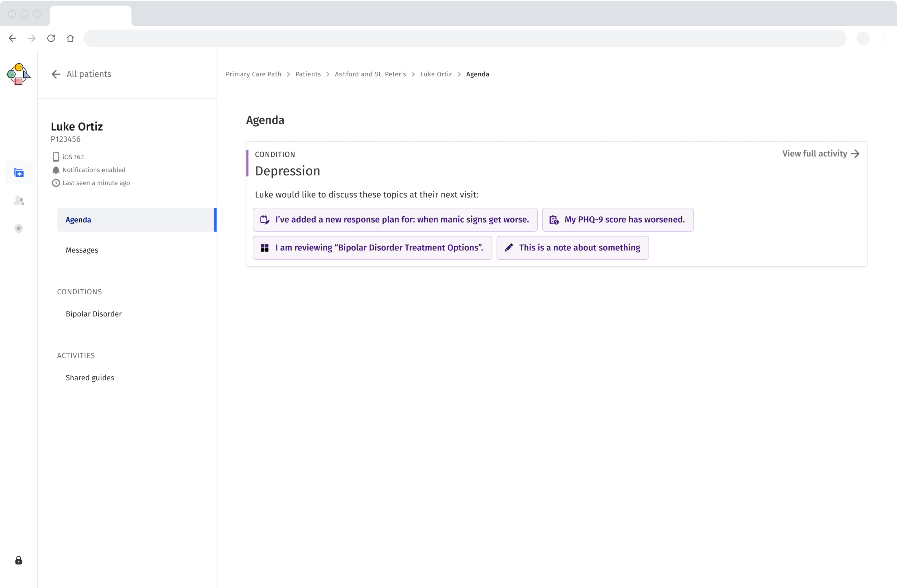Open Shared guides activity

[90, 378]
